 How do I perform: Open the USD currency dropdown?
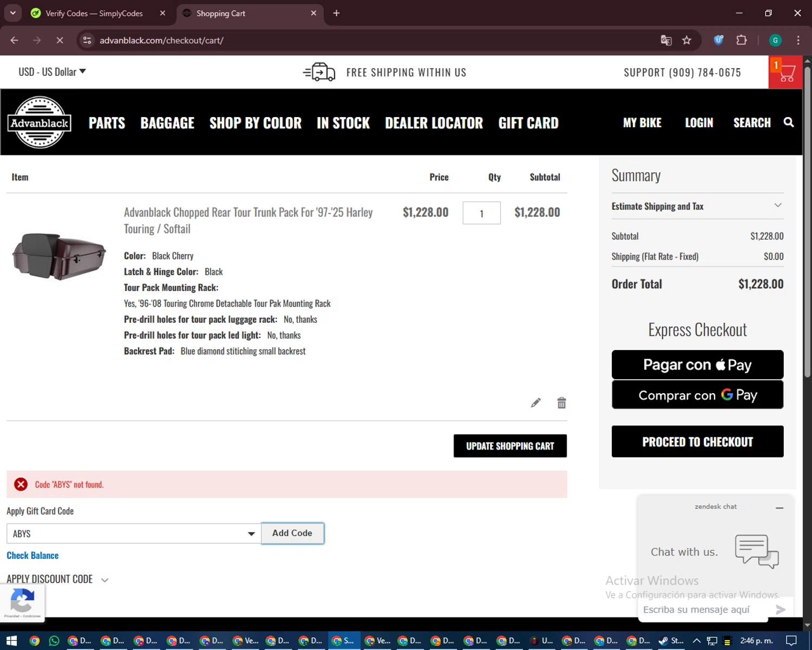(x=52, y=71)
